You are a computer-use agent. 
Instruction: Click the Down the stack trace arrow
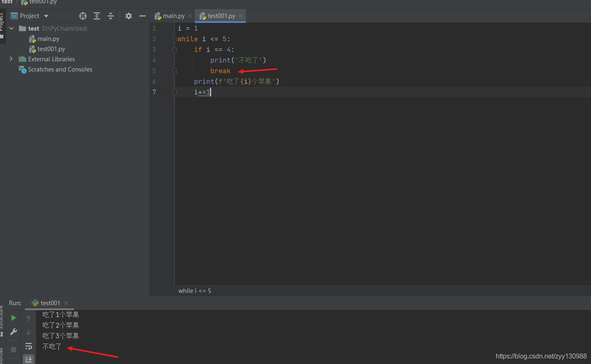pos(29,332)
